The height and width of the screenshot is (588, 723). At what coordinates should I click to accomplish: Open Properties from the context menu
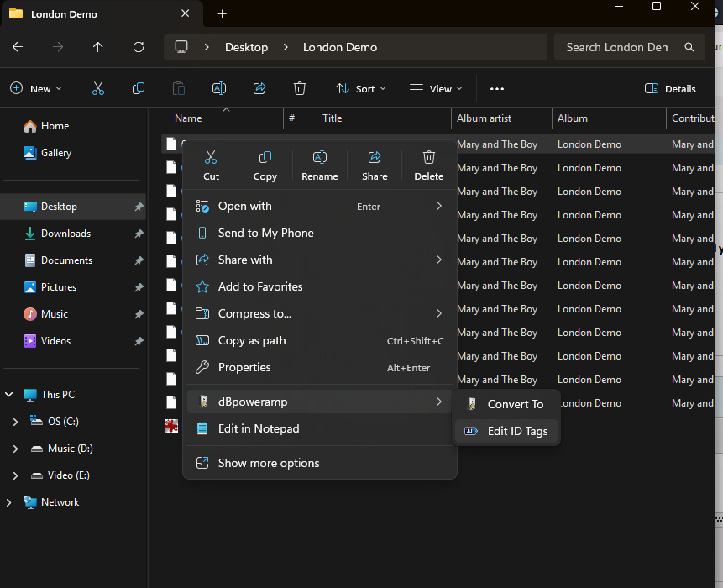coord(244,367)
